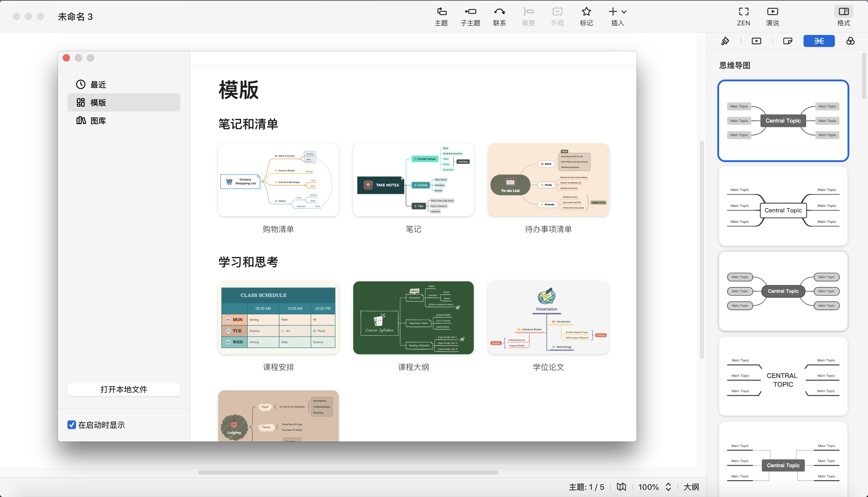The image size is (868, 497).
Task: Switch to the structure tab in the format panel
Action: (x=819, y=41)
